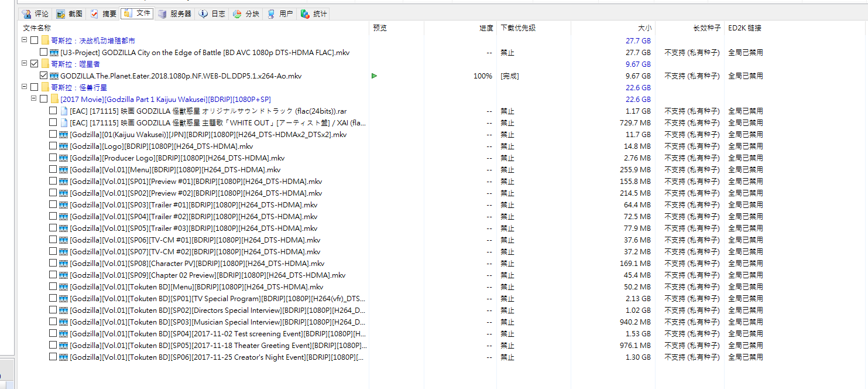The image size is (868, 389).
Task: Click the video icon of Planet.Eater mkv
Action: pos(54,76)
